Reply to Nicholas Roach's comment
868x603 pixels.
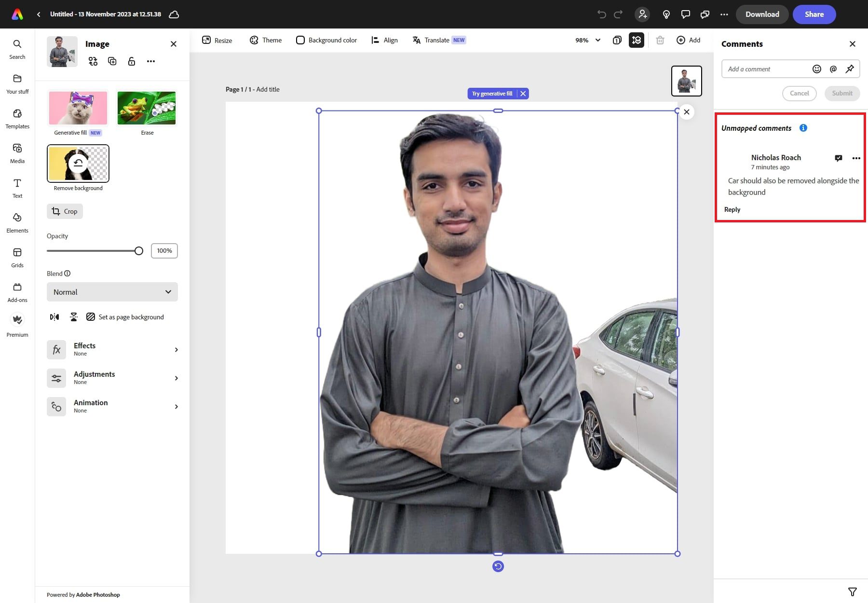pyautogui.click(x=732, y=209)
